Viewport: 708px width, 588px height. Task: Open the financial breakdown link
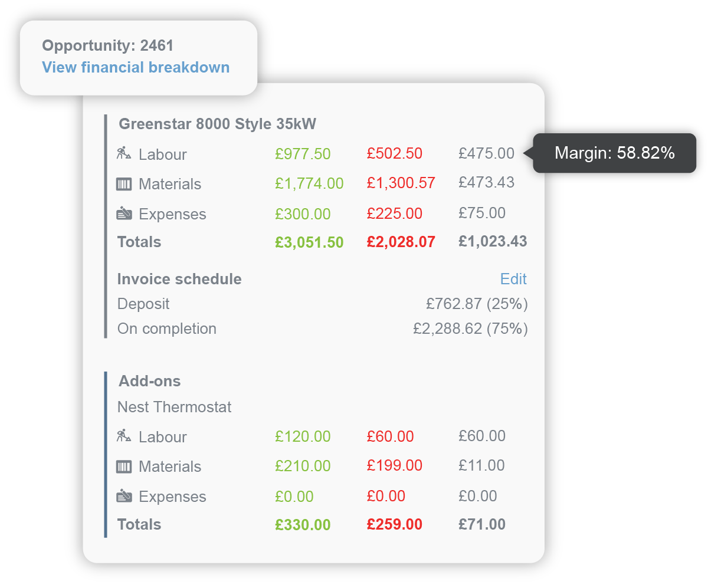pyautogui.click(x=135, y=67)
